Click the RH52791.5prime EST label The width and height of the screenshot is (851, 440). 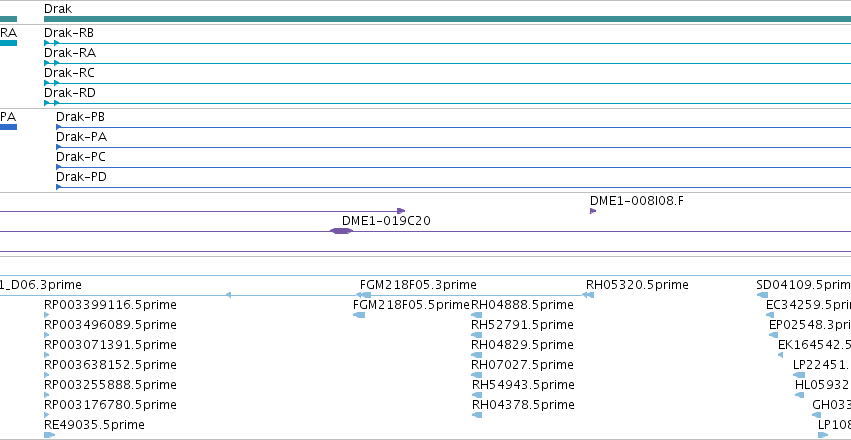pos(522,324)
